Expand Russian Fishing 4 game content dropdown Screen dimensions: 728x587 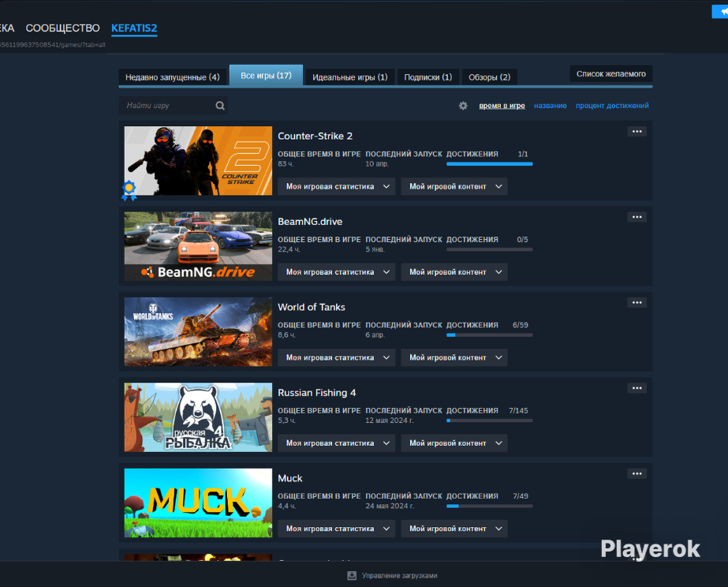coord(454,443)
